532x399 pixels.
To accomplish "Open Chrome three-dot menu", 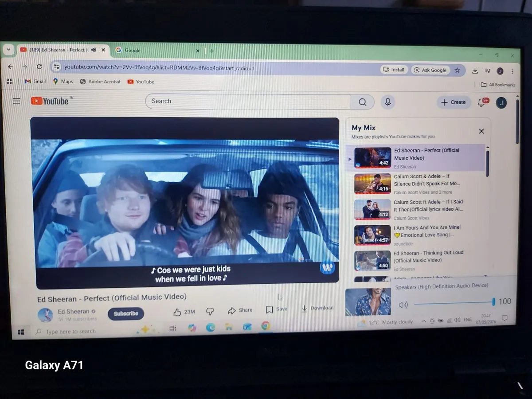I will click(x=512, y=71).
